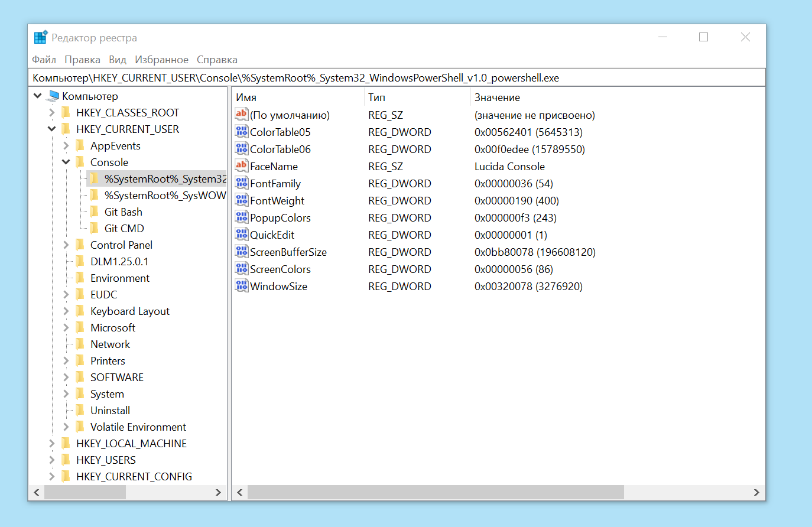Open the Правка menu
The height and width of the screenshot is (527, 812).
pos(82,60)
